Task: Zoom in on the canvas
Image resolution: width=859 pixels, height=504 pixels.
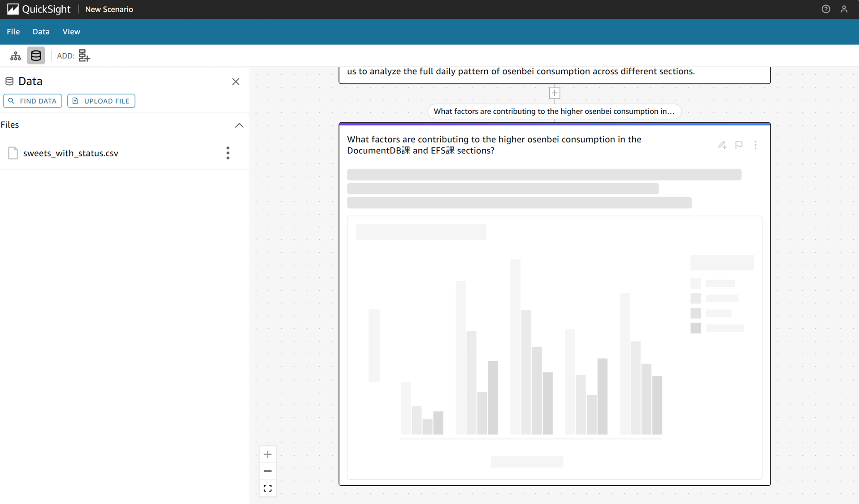Action: click(268, 454)
